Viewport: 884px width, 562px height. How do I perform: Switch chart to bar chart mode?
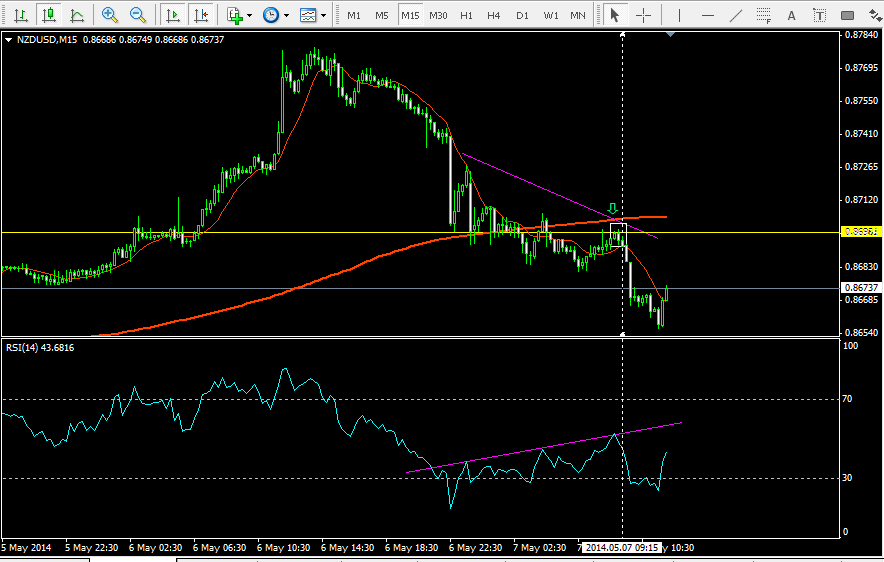(x=21, y=15)
